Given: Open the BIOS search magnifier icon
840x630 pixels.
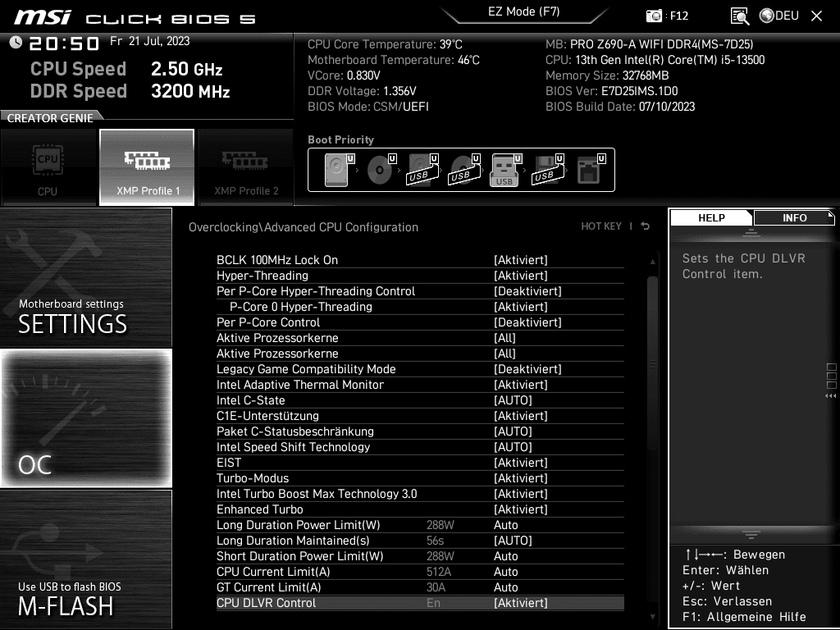Looking at the screenshot, I should click(x=740, y=16).
